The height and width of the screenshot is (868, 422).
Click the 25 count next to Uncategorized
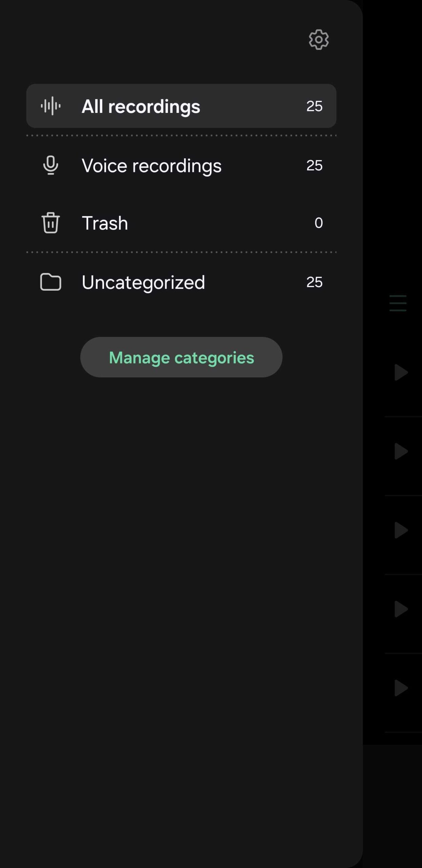click(314, 282)
